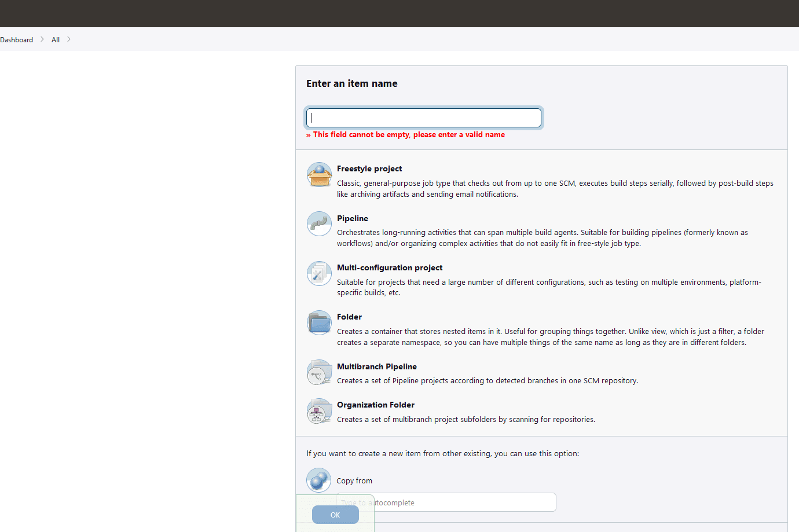This screenshot has width=799, height=532.
Task: Select the Freestyle project icon
Action: [x=319, y=174]
